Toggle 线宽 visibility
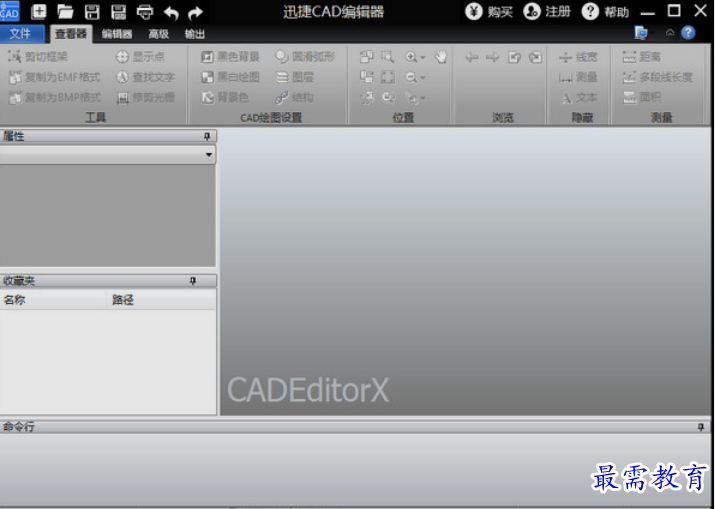The image size is (715, 509). 578,57
